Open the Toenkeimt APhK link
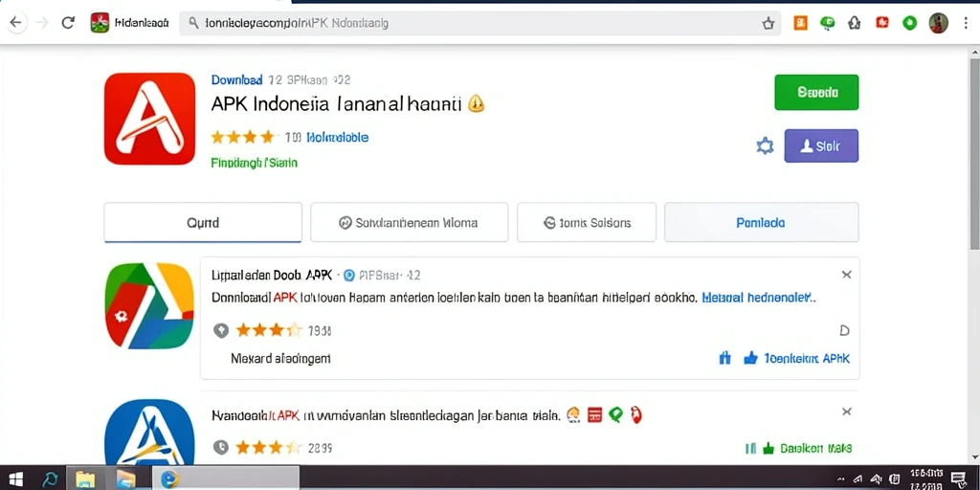 coord(807,359)
